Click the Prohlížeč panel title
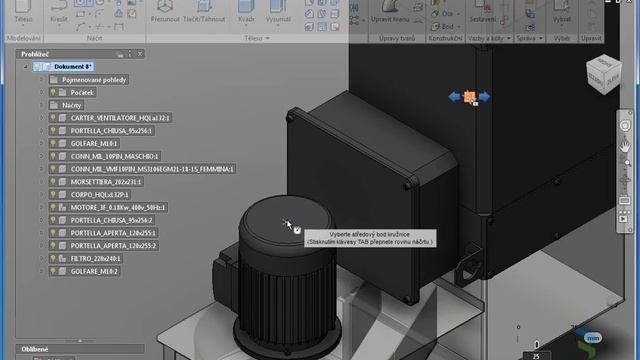The height and width of the screenshot is (360, 640). point(35,53)
